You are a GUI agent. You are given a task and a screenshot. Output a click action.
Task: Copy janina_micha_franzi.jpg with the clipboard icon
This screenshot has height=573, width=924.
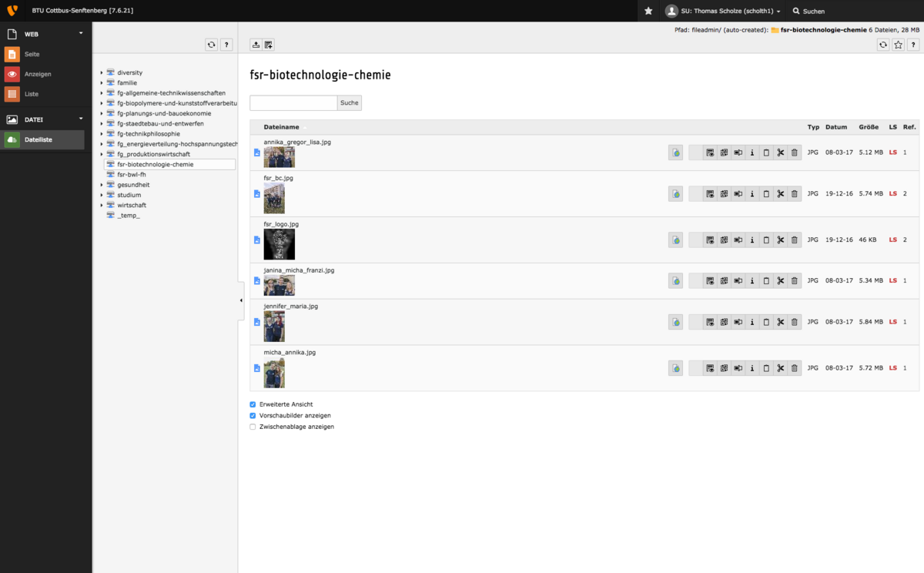point(766,281)
